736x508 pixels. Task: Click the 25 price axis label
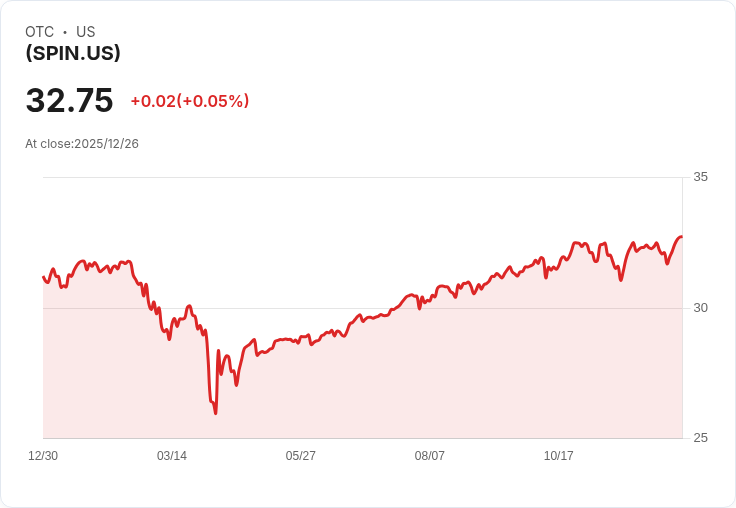(701, 438)
